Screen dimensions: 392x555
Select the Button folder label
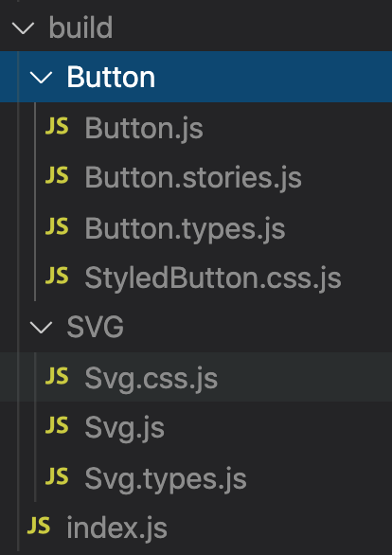(x=111, y=77)
